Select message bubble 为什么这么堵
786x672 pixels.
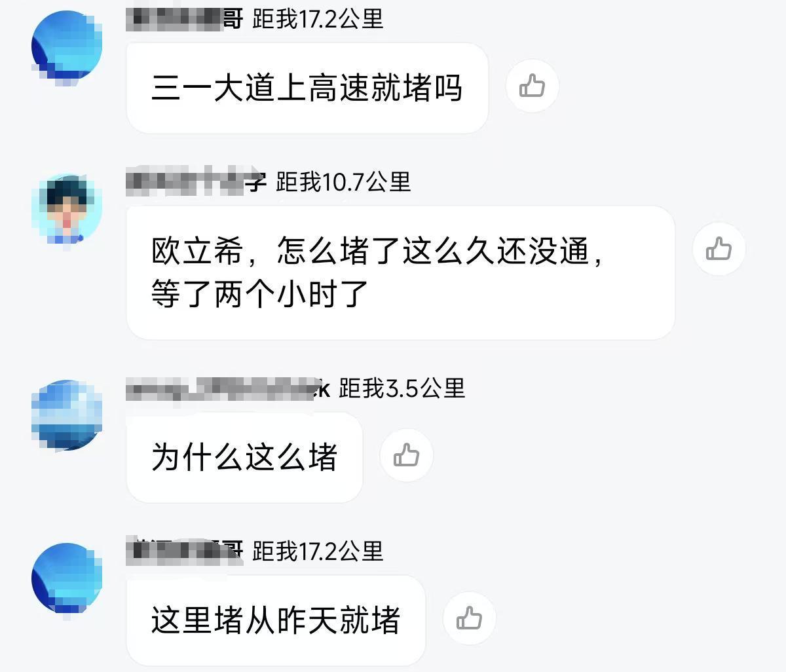click(244, 457)
